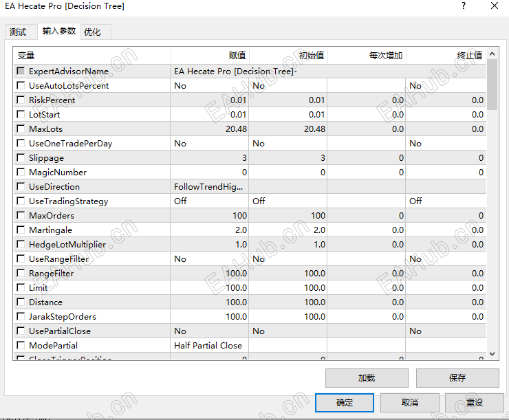Viewport: 509px width, 420px height.
Task: Tick the ModePartial checkbox
Action: tap(21, 345)
